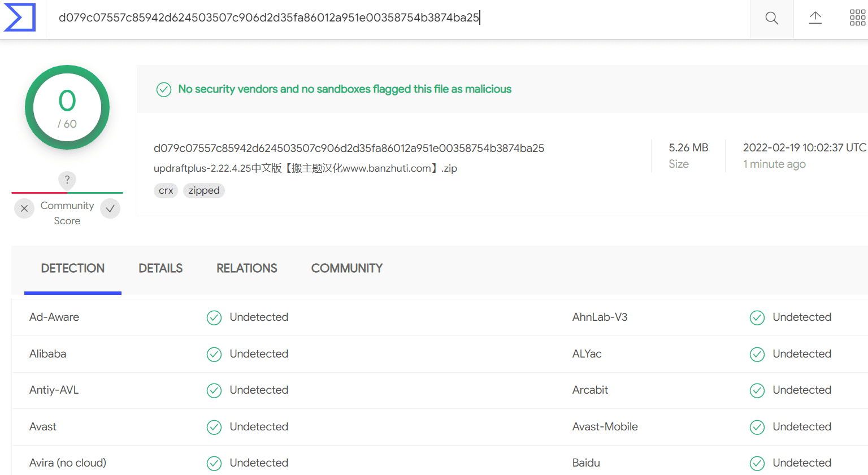Open the upload file icon
The image size is (868, 475).
[815, 18]
